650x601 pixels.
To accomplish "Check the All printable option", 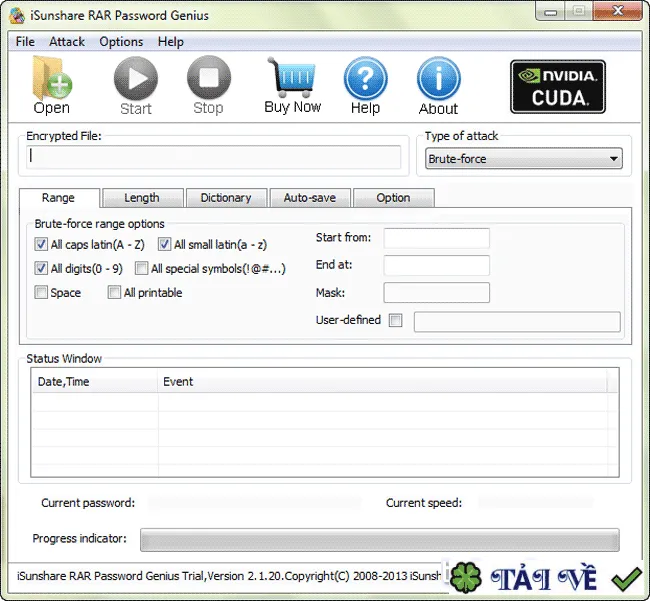I will click(x=114, y=292).
